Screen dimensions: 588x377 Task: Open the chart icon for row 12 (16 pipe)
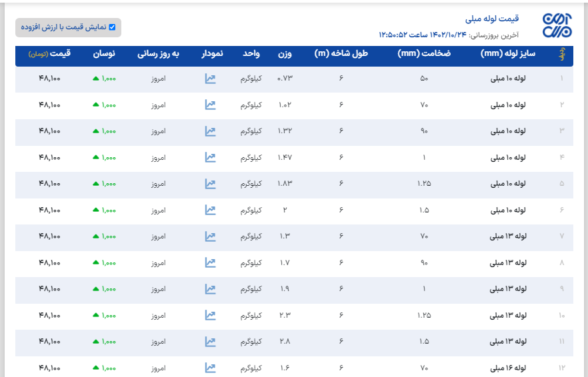(x=210, y=368)
